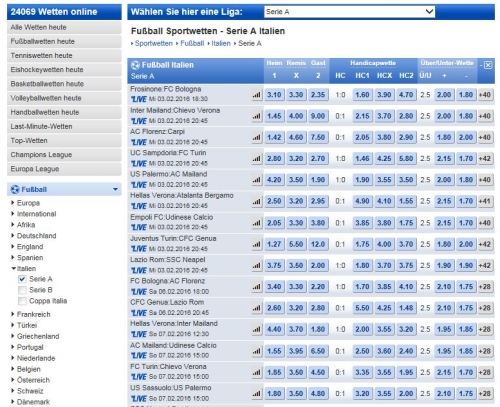Image resolution: width=500 pixels, height=407 pixels.
Task: Click LIVE icon under Frosinone:FC Bologna
Action: click(139, 99)
